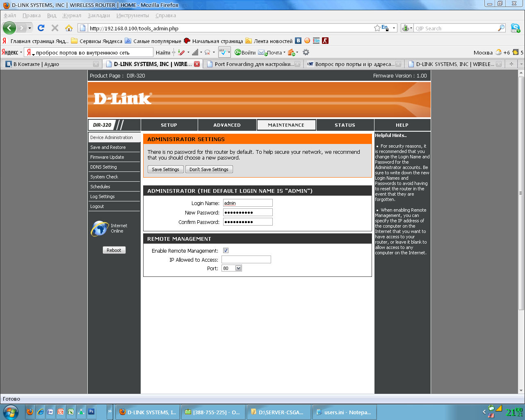The height and width of the screenshot is (420, 525).
Task: Open the Инструменты menu
Action: 132,16
